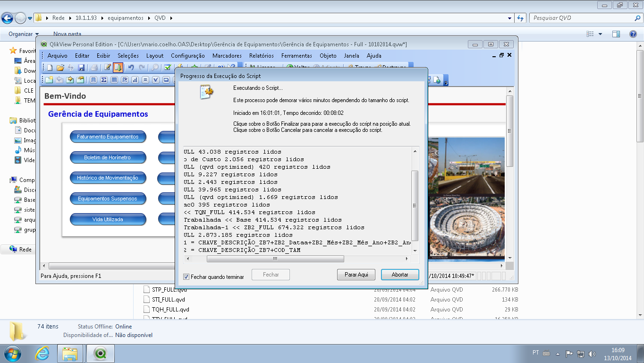Click the Abortar button
The height and width of the screenshot is (363, 644).
tap(399, 275)
